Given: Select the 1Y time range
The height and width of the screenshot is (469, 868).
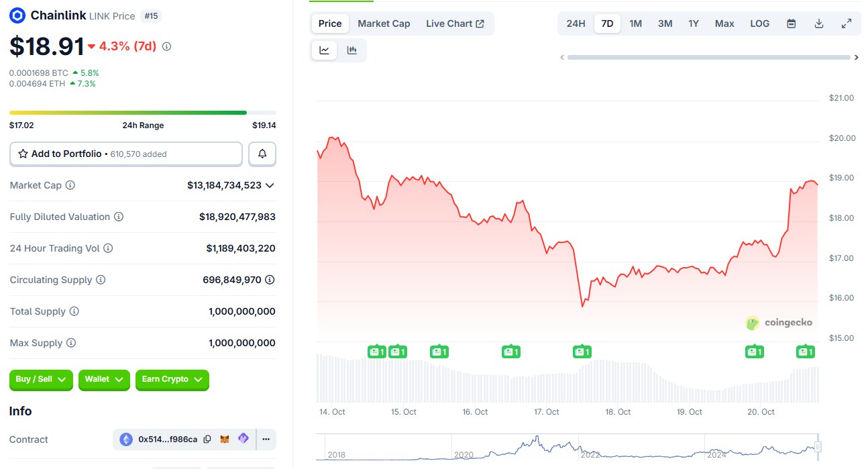Looking at the screenshot, I should pyautogui.click(x=694, y=23).
